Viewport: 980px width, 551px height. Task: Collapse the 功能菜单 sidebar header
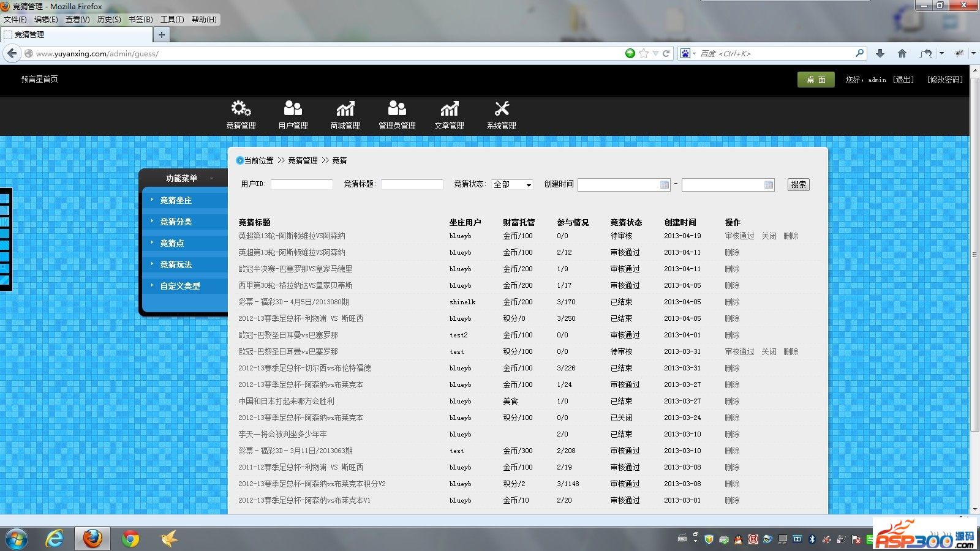coord(211,178)
